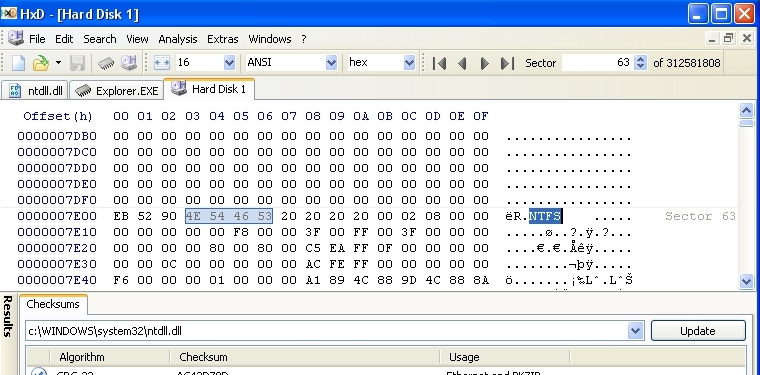Image resolution: width=760 pixels, height=375 pixels.
Task: Click the HxD document icon in menu bar
Action: 16,38
